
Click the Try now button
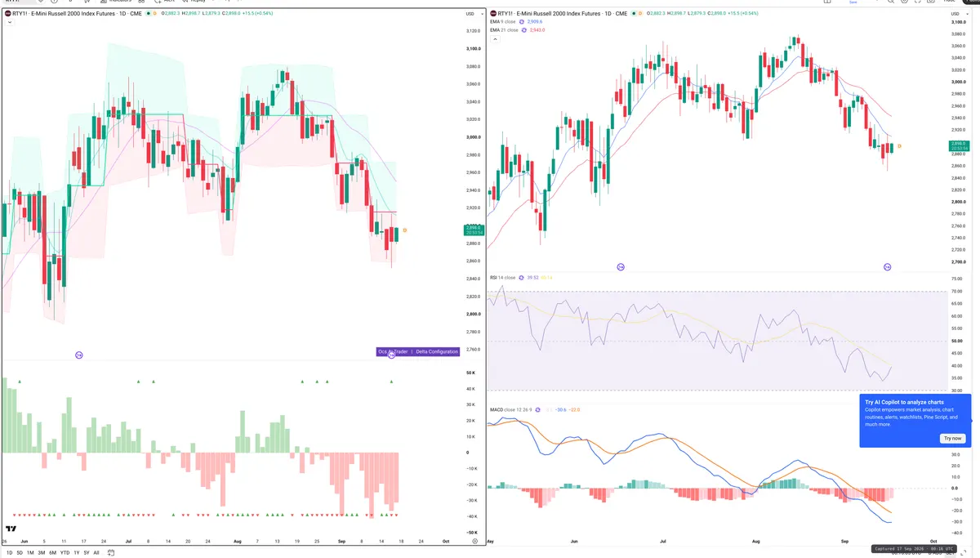pos(953,439)
